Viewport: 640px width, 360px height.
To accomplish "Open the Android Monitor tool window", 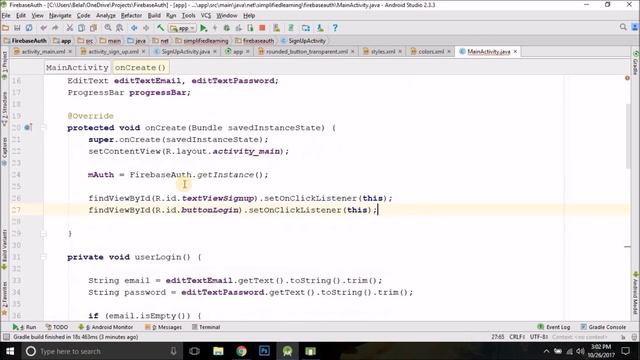I will pos(106,327).
